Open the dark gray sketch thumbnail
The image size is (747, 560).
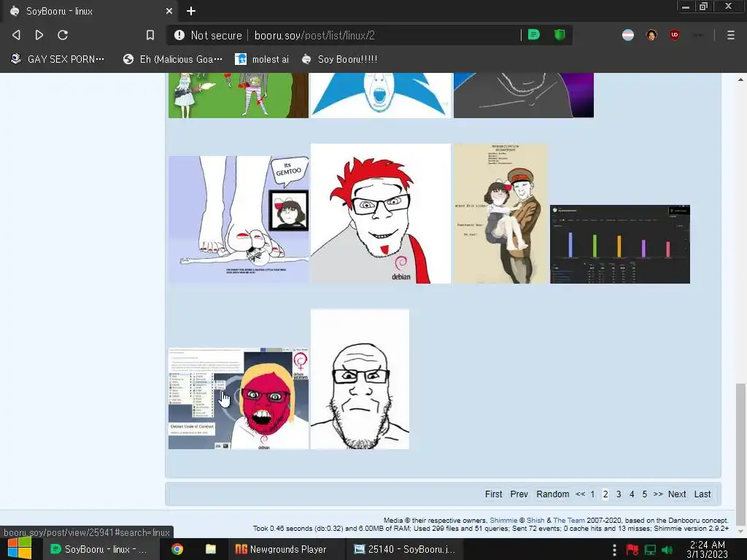pyautogui.click(x=524, y=96)
